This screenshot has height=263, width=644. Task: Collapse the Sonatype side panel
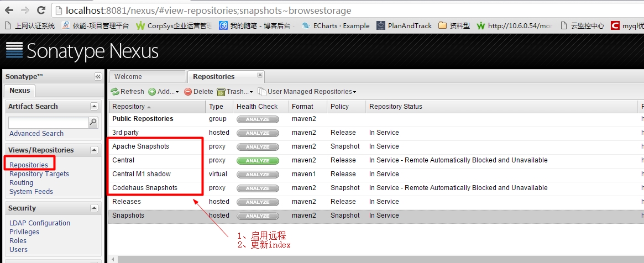pos(98,77)
